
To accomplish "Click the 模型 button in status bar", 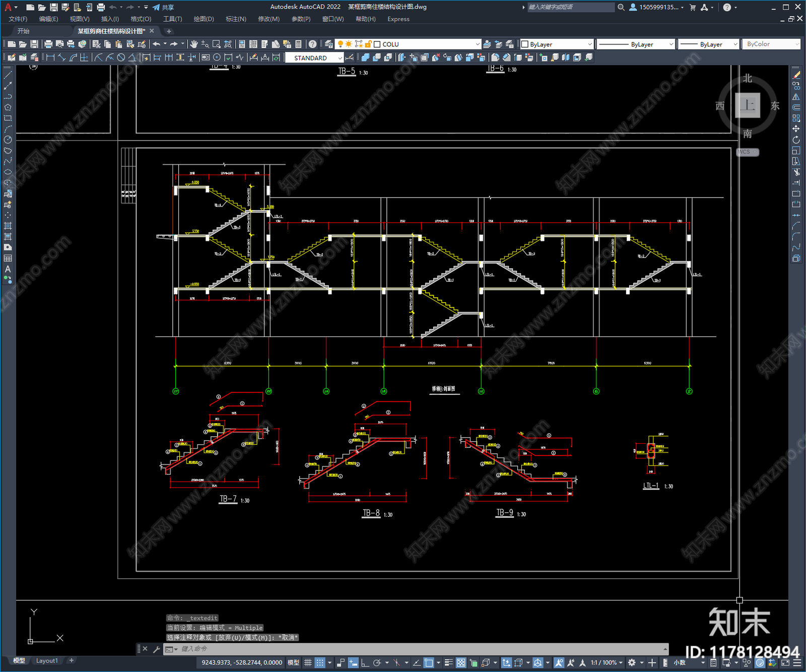I will (293, 662).
